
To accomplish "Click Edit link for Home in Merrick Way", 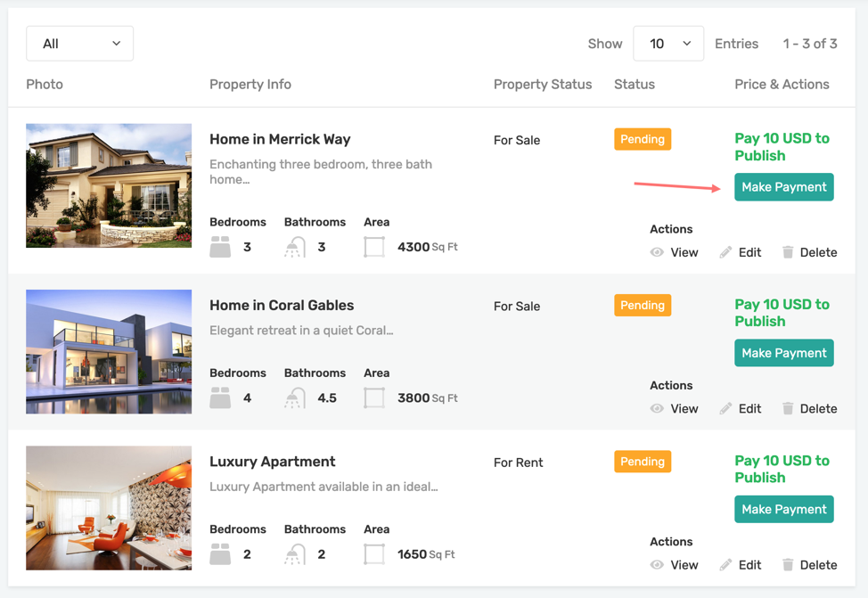I will pos(749,252).
